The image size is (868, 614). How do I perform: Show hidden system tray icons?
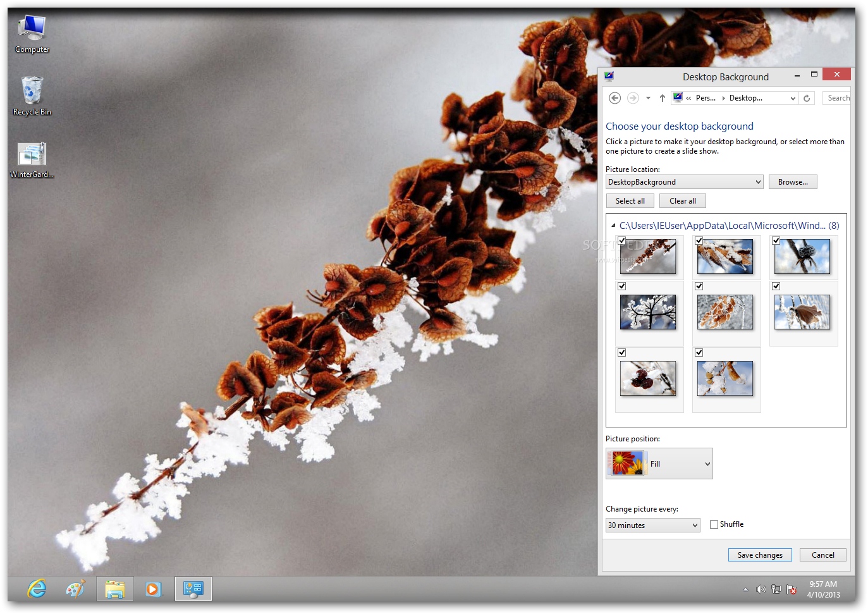pyautogui.click(x=745, y=589)
